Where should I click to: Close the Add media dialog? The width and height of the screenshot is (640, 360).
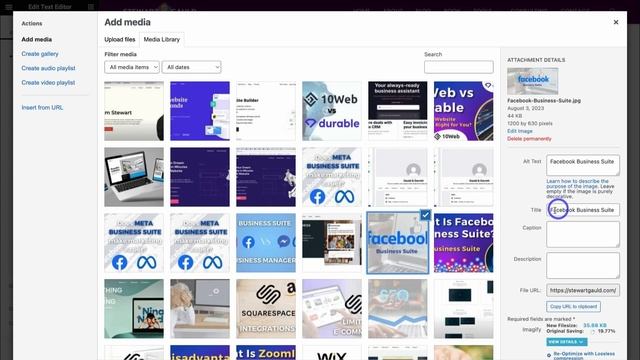[616, 22]
